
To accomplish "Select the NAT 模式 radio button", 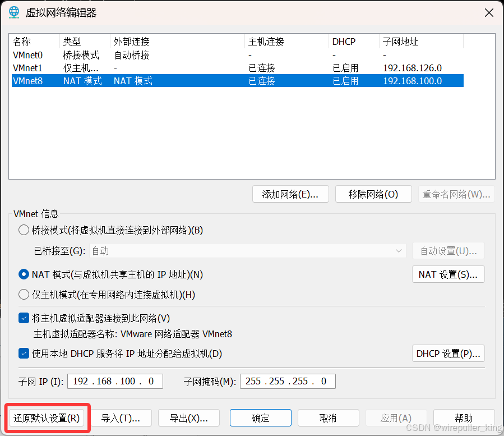I will pyautogui.click(x=24, y=274).
